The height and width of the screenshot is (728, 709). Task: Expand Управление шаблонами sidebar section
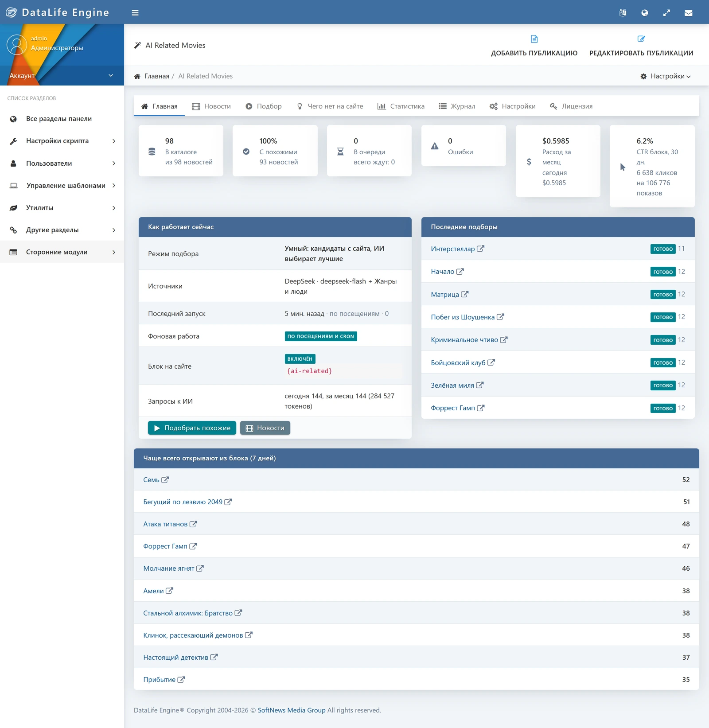[x=62, y=185]
